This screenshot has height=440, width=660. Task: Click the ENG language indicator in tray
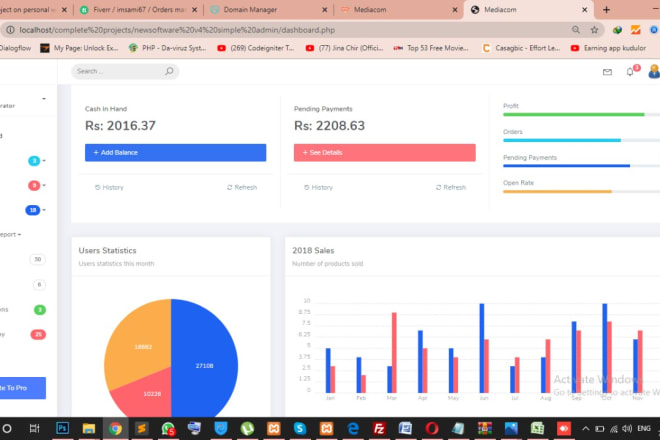[644, 429]
